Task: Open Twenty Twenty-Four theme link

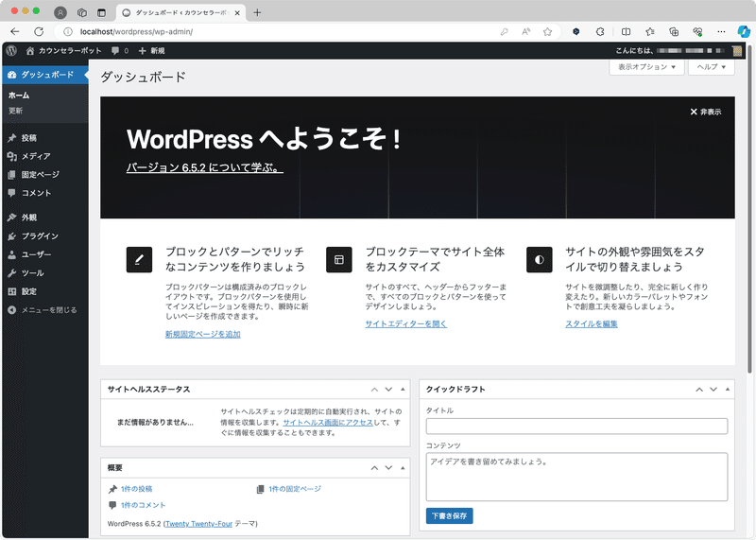Action: tap(198, 524)
